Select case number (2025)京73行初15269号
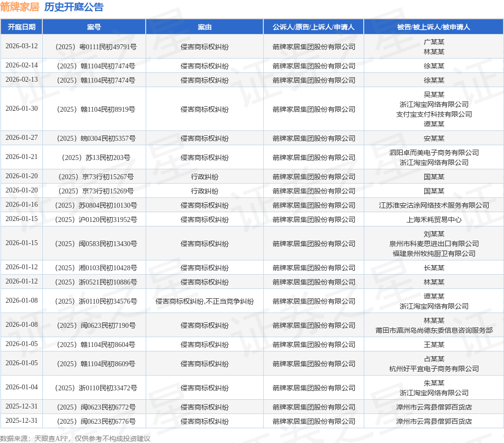Screen dimensions: 504x443 (x=96, y=191)
